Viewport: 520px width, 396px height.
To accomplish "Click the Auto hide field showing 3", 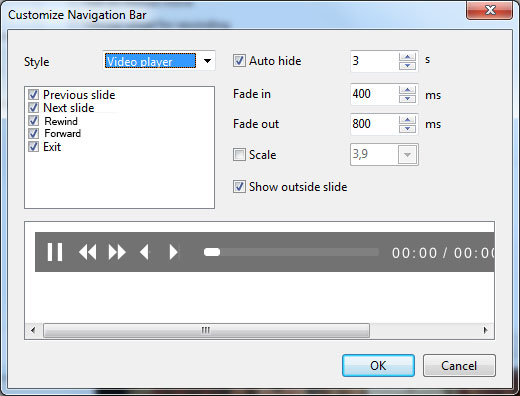I will pyautogui.click(x=374, y=61).
